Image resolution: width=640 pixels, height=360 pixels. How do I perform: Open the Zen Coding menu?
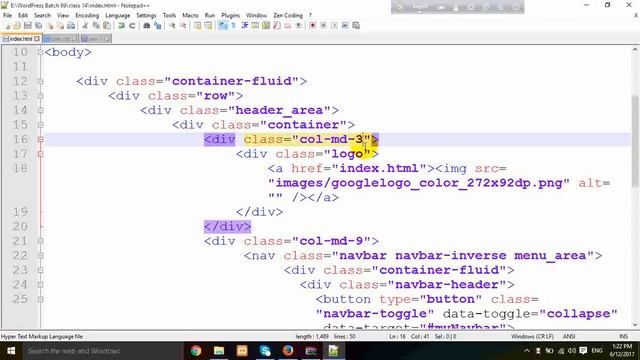click(288, 15)
